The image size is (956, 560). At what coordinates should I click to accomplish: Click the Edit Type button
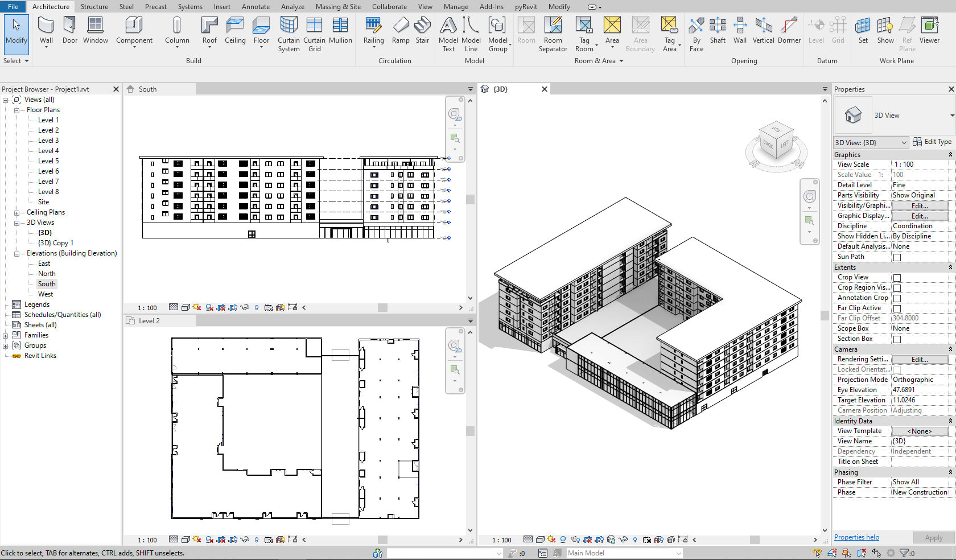[932, 142]
